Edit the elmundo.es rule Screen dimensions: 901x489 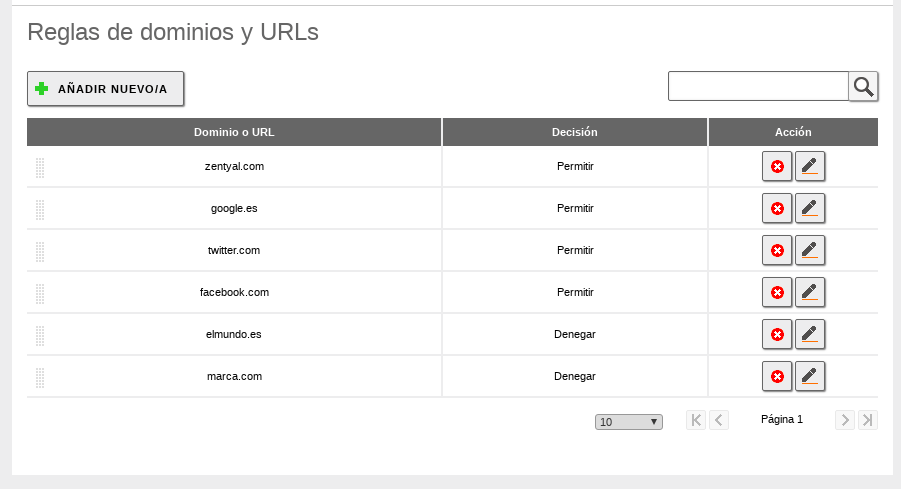(810, 334)
